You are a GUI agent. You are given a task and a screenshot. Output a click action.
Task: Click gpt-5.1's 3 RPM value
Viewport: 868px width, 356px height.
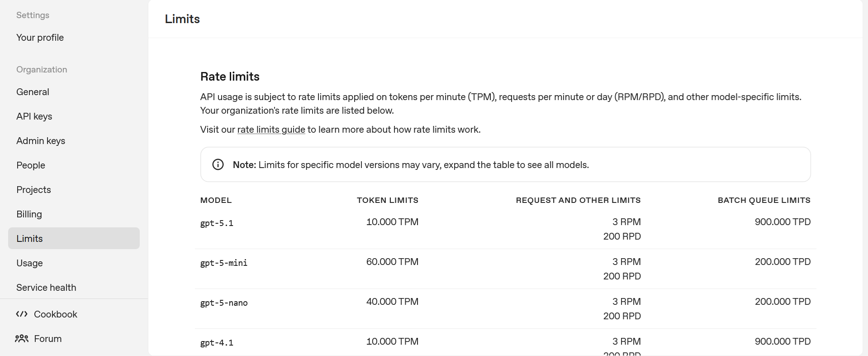tap(626, 222)
